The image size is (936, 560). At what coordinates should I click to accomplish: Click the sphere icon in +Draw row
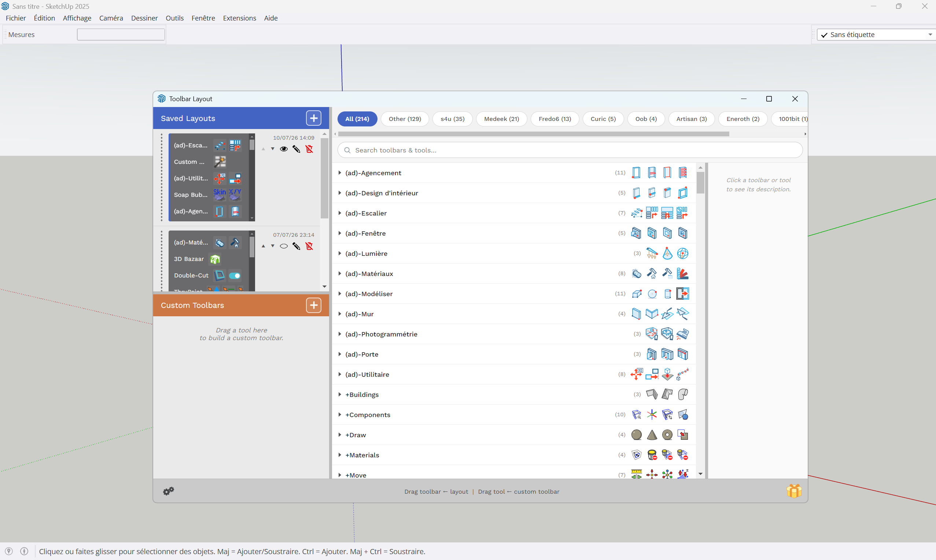[636, 435]
